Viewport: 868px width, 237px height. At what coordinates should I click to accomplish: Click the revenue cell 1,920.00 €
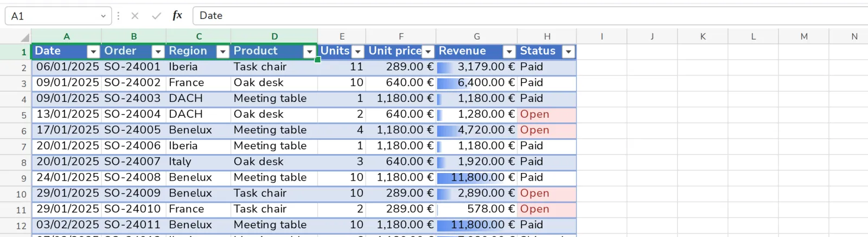[476, 162]
